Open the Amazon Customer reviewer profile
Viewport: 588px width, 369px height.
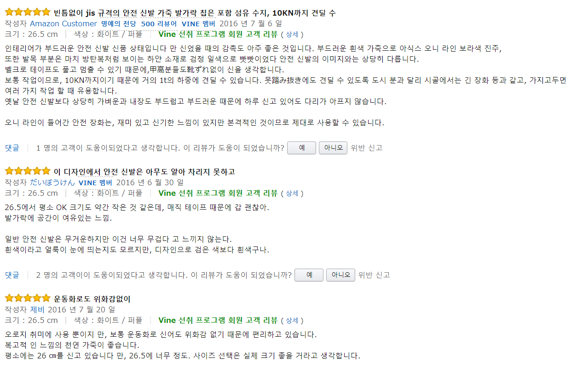pos(63,23)
